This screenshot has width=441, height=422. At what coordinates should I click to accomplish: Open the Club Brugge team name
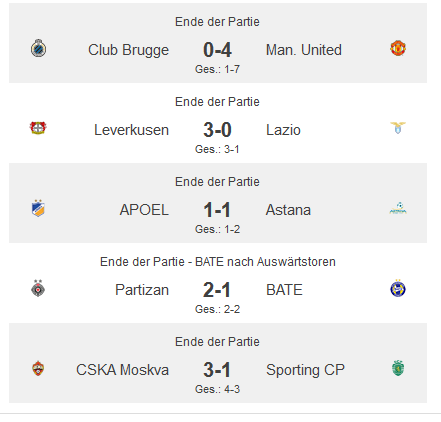coord(128,50)
